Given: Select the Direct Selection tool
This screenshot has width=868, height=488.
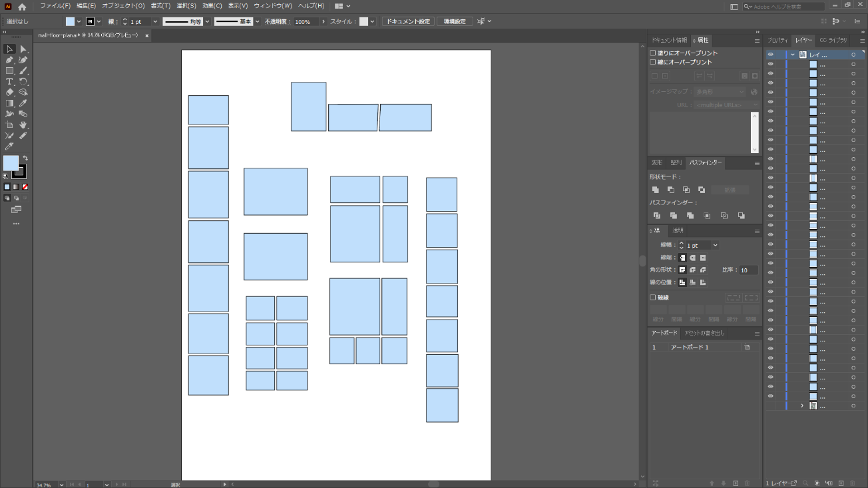Looking at the screenshot, I should (23, 49).
